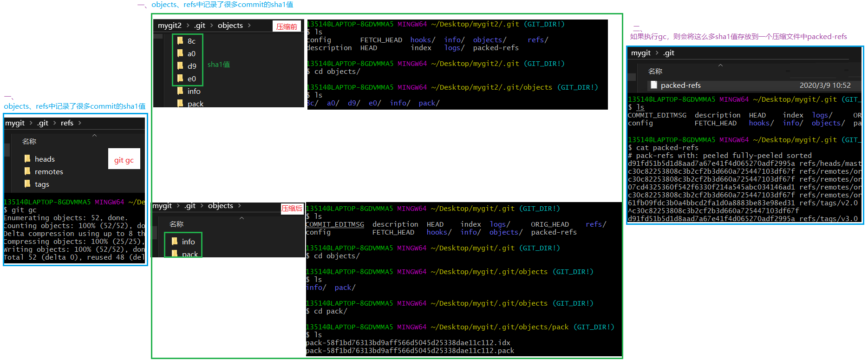Expand the chevron after refs breadcrumb

pos(80,123)
